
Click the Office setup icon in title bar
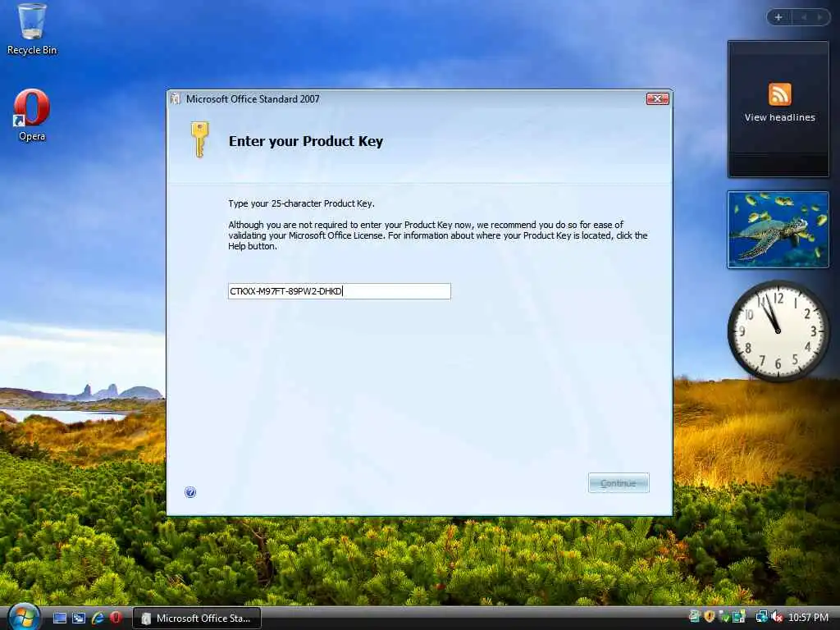(176, 99)
